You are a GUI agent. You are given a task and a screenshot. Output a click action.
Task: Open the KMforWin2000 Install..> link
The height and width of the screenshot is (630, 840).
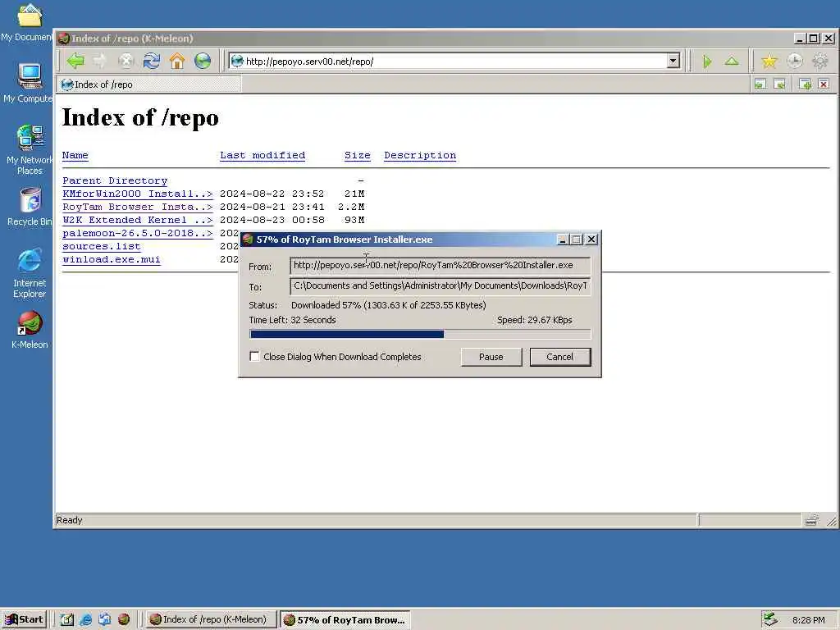coord(137,194)
